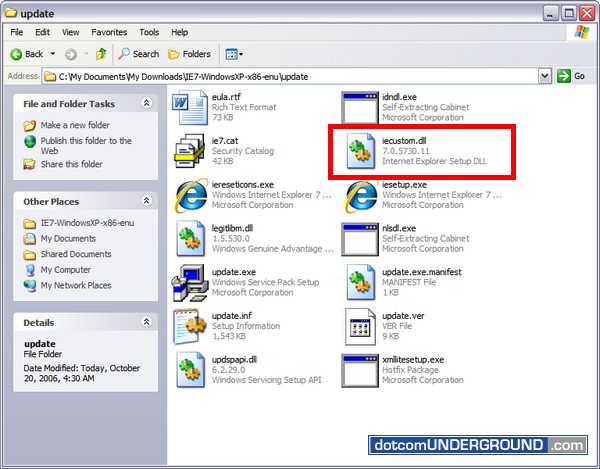Select the update.ver file icon

point(360,326)
